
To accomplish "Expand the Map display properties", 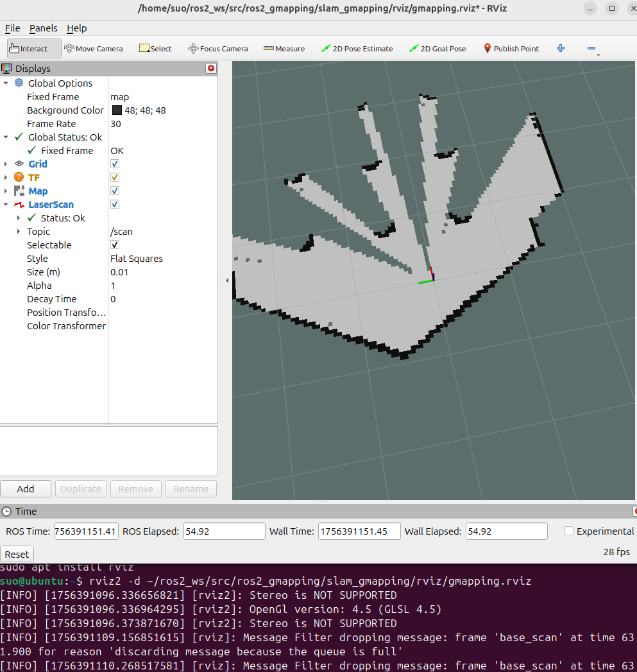I will click(x=6, y=191).
